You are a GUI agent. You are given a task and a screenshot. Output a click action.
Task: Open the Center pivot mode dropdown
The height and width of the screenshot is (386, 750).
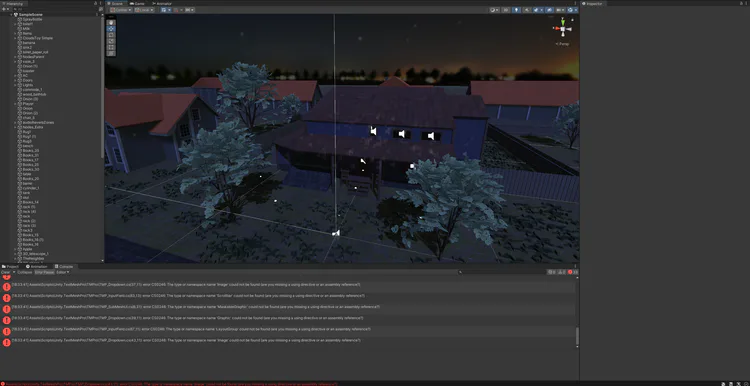121,10
